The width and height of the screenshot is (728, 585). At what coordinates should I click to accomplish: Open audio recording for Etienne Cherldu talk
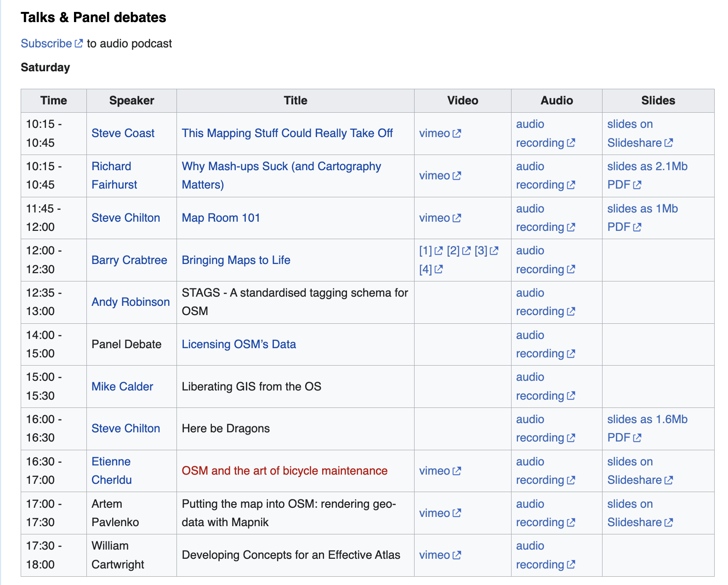coord(545,471)
